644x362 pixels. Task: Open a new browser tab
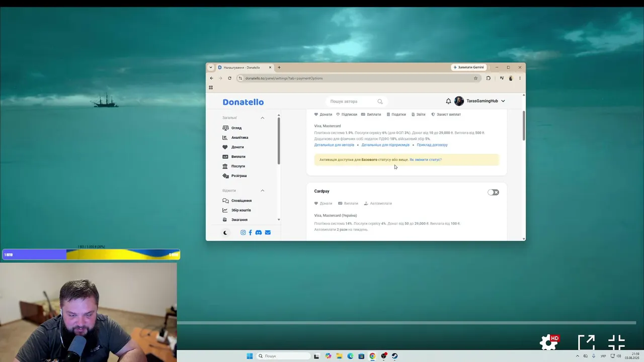point(279,67)
